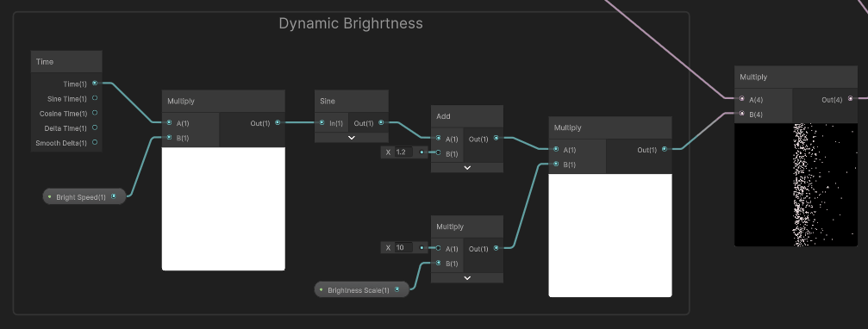
Task: Click the Add node Out(1) port
Action: tap(496, 139)
